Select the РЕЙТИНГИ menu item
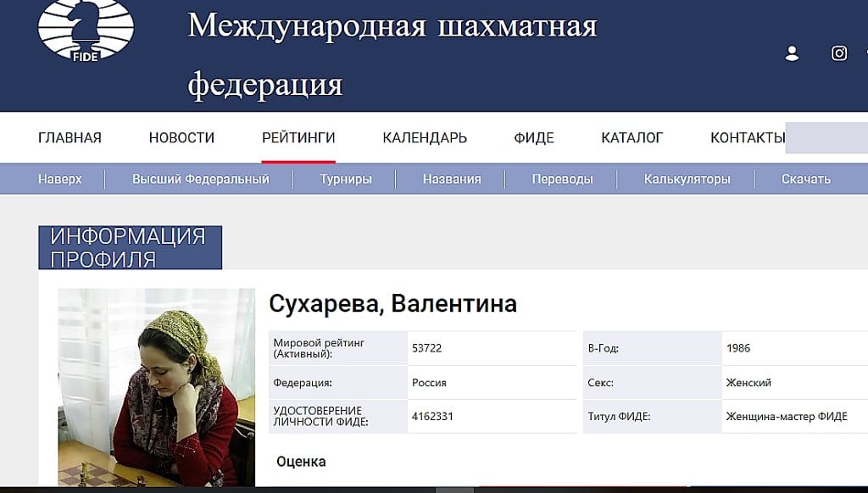 pyautogui.click(x=298, y=138)
